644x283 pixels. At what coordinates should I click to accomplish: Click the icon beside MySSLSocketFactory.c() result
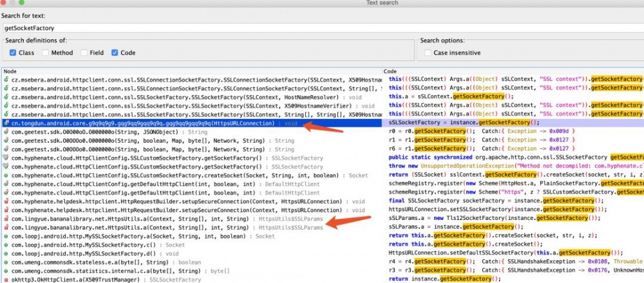click(x=6, y=245)
